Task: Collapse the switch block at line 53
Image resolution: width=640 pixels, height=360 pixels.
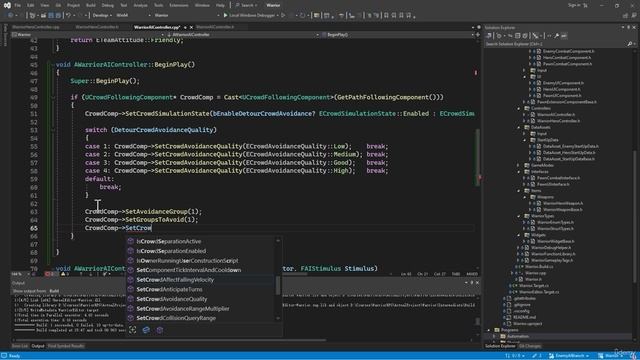Action: coord(53,130)
